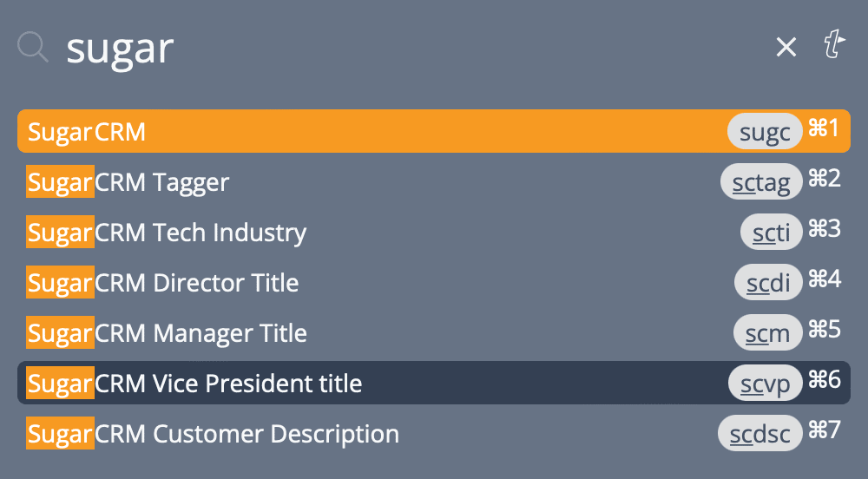
Task: Click the 'sctag' abbreviation badge
Action: pos(761,182)
